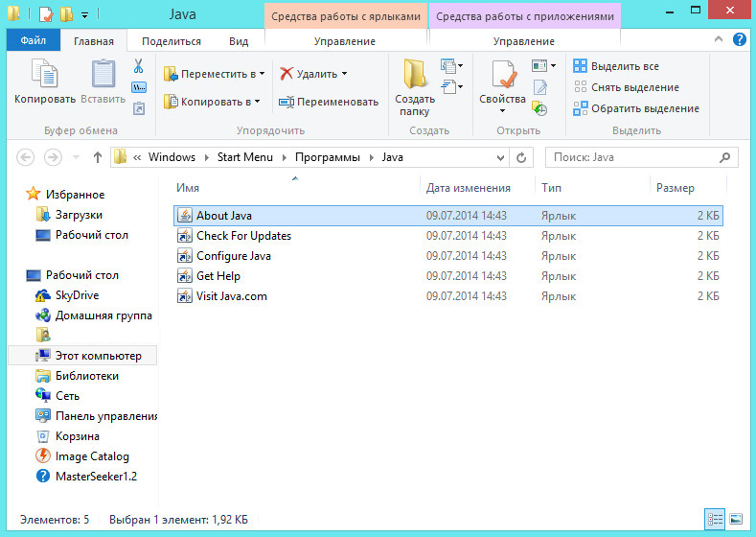Screen dimensions: 756x537
Task: Collapse the ribbon with the chevron arrow
Action: (x=719, y=39)
